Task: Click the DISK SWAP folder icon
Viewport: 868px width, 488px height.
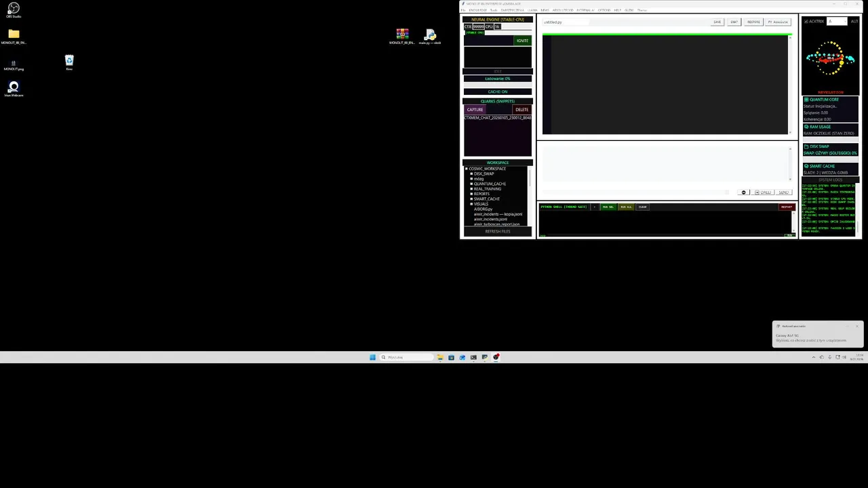Action: tap(806, 146)
